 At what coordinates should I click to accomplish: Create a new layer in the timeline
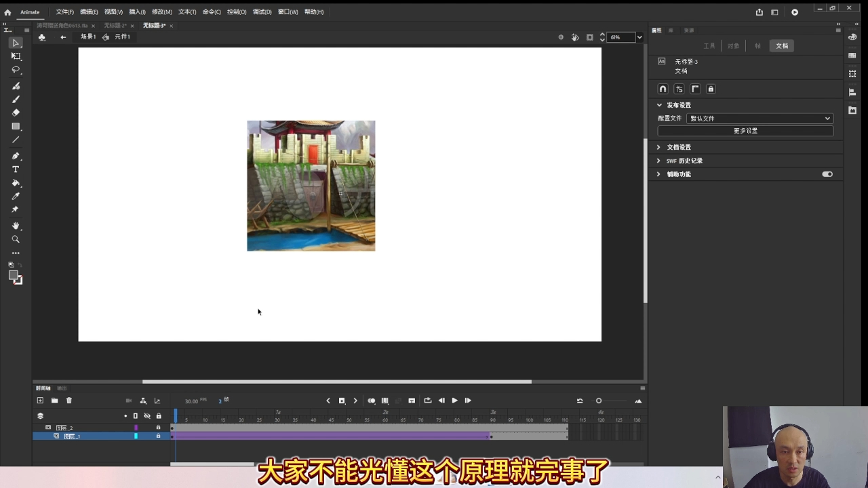click(x=40, y=400)
